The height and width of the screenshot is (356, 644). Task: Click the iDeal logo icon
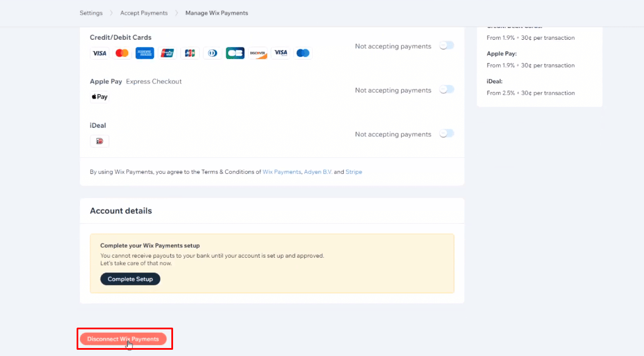[99, 141]
